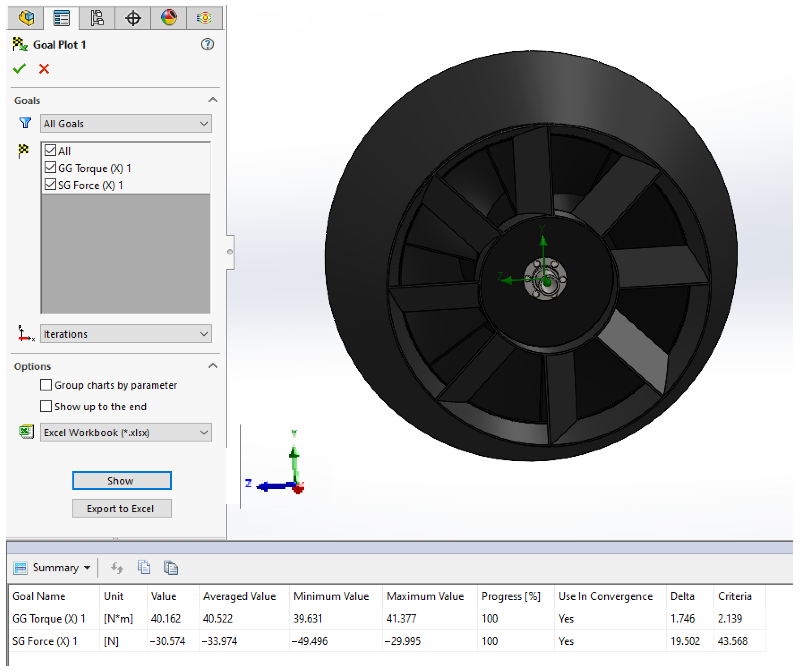This screenshot has width=801, height=672.
Task: Open the FeatureManager design tree tab
Action: tap(26, 18)
